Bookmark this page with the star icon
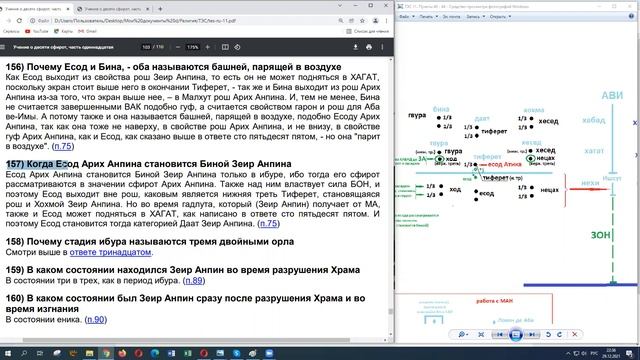Image resolution: width=640 pixels, height=360 pixels. pyautogui.click(x=362, y=20)
